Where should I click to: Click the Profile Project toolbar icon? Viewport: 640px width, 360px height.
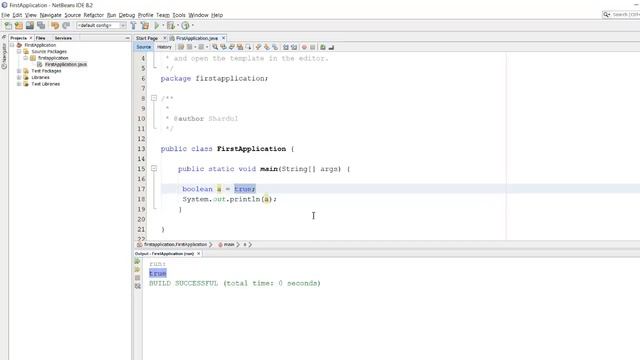pyautogui.click(x=185, y=25)
